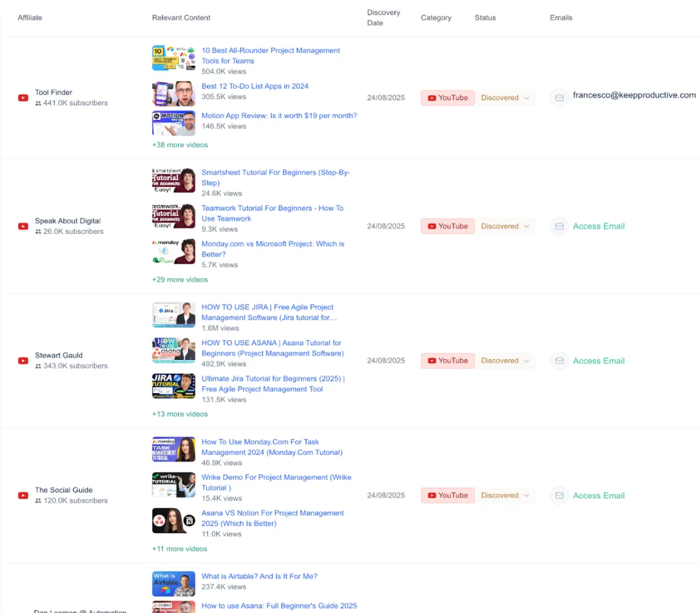Click francesco@keepproductive.com email address
The height and width of the screenshot is (613, 700).
[x=634, y=95]
